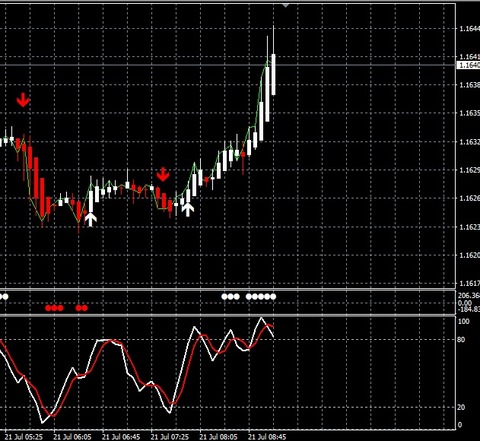Click the -184.83 indicator scale value

[x=469, y=309]
